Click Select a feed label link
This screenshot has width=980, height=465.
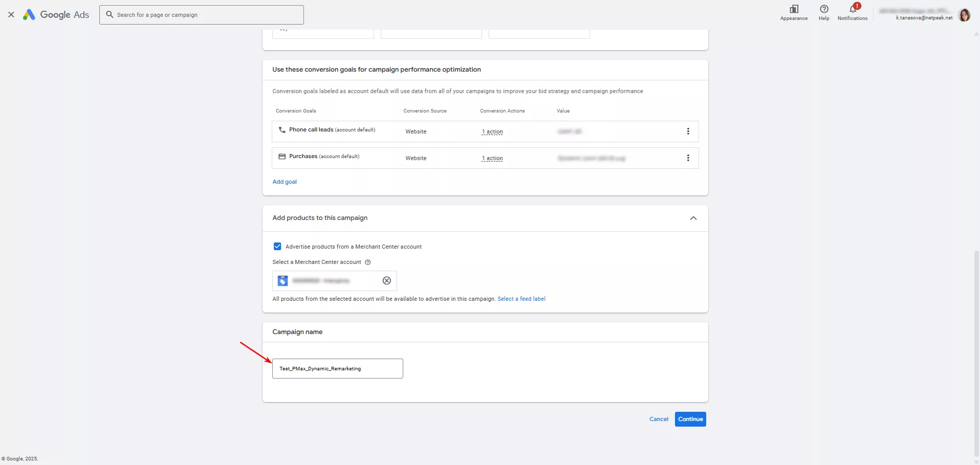521,299
